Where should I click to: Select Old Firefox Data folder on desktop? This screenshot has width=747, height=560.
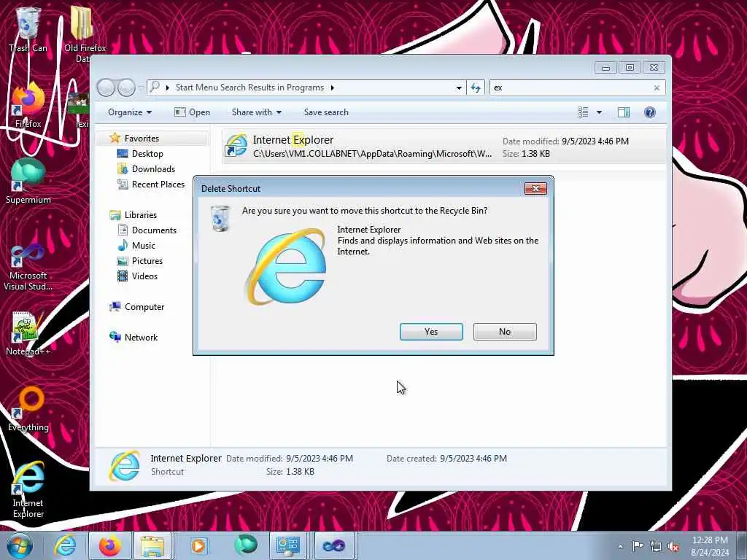tap(84, 34)
